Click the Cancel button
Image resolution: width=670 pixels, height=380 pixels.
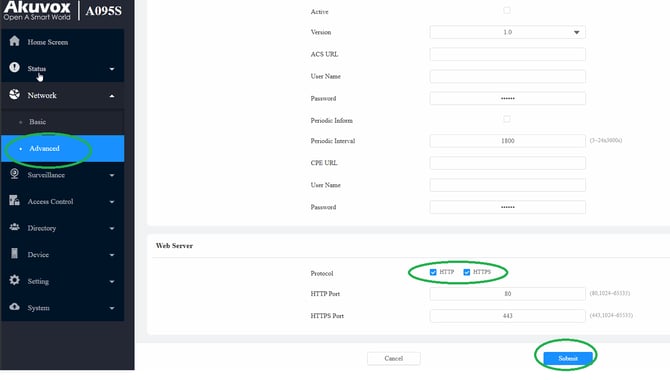click(394, 359)
